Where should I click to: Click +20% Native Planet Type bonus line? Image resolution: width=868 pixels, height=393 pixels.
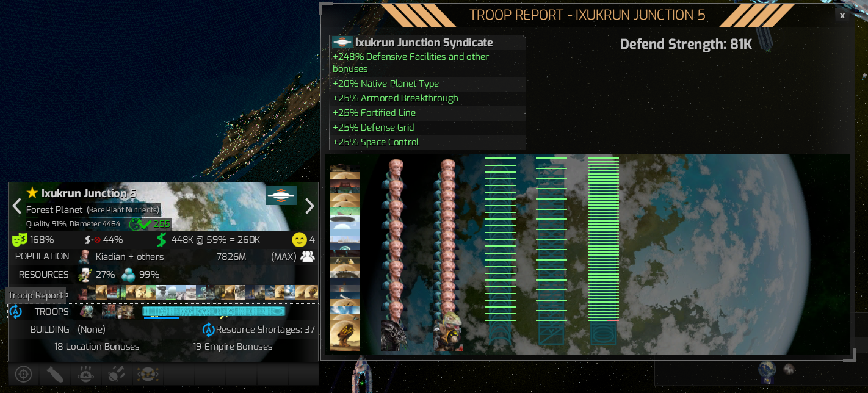(428, 84)
